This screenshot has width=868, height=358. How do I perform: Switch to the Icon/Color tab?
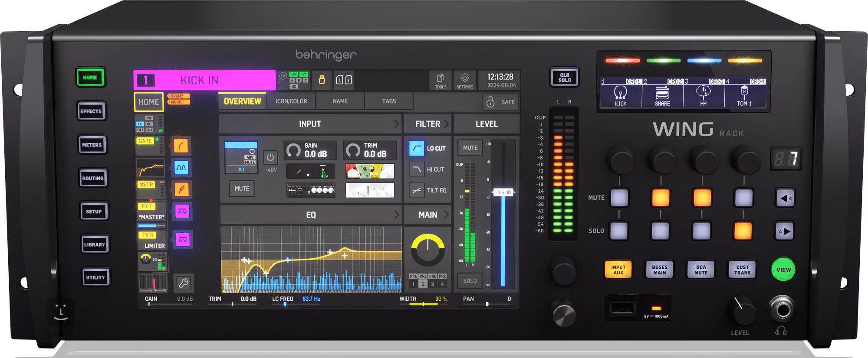291,101
